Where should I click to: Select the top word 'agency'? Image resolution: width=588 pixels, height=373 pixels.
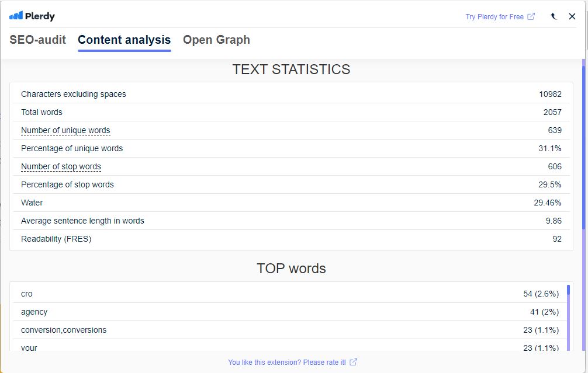[34, 312]
